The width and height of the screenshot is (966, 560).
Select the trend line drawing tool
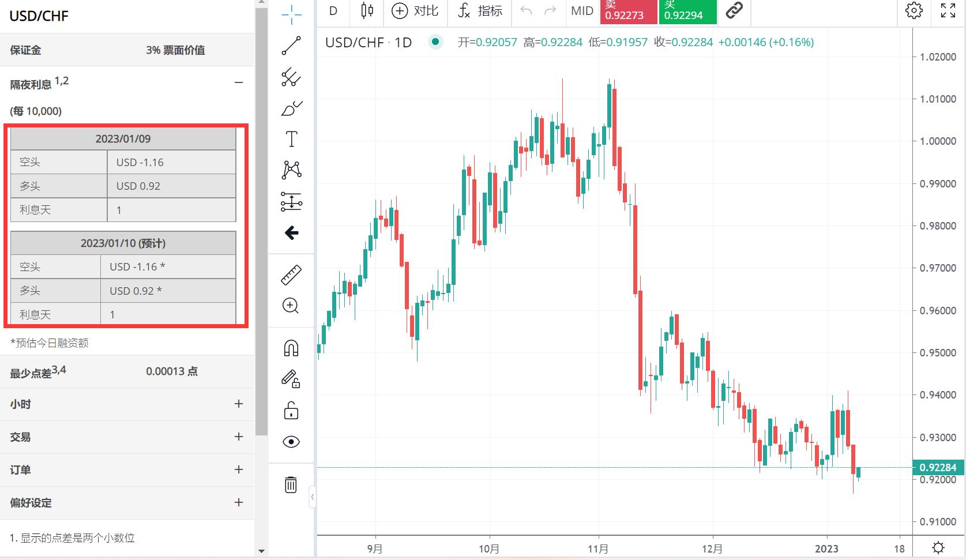[291, 46]
